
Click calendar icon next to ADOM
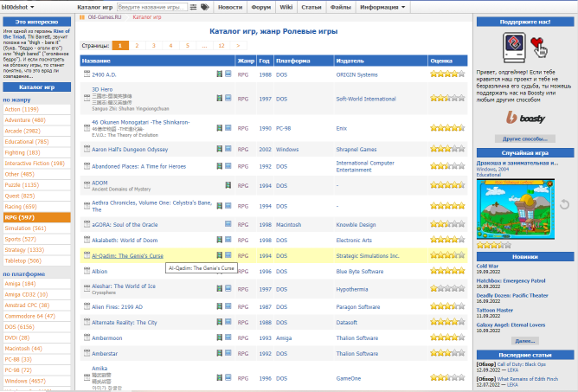[86, 183]
